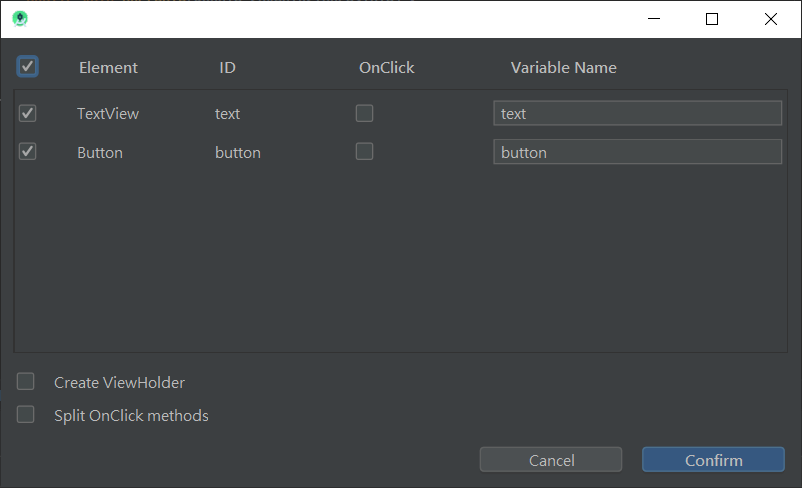This screenshot has width=802, height=488.
Task: Uncheck the TextView row checkbox
Action: pyautogui.click(x=28, y=113)
